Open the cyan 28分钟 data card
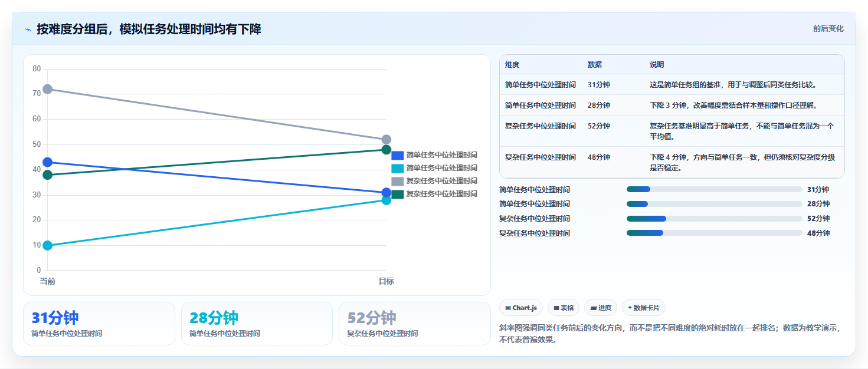 click(x=257, y=324)
